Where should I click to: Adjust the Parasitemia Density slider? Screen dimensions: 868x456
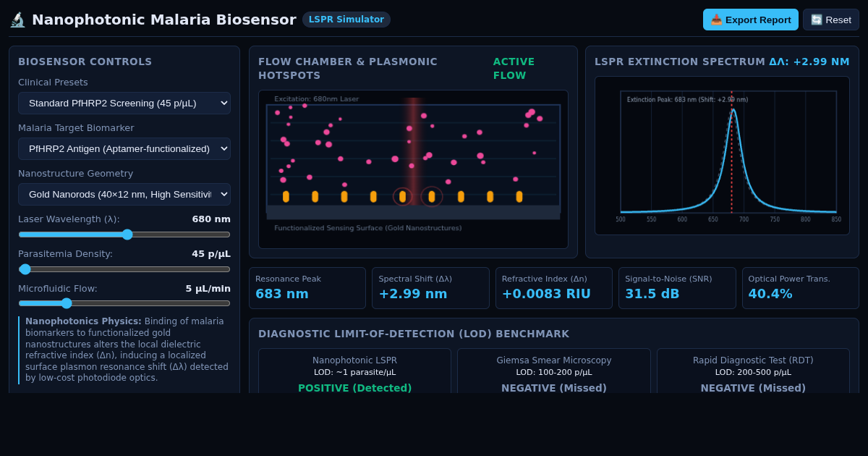[x=124, y=269]
